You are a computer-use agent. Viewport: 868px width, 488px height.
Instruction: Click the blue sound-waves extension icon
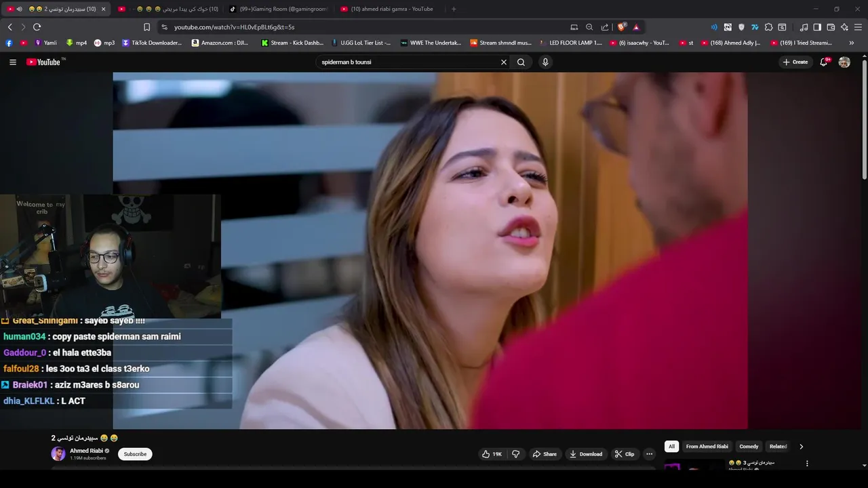coord(713,27)
